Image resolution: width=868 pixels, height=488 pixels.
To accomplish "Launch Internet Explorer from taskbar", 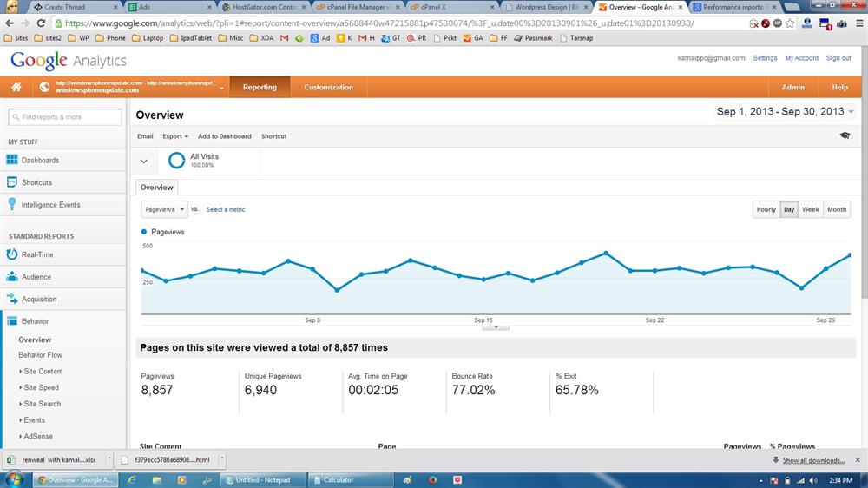I will (132, 479).
